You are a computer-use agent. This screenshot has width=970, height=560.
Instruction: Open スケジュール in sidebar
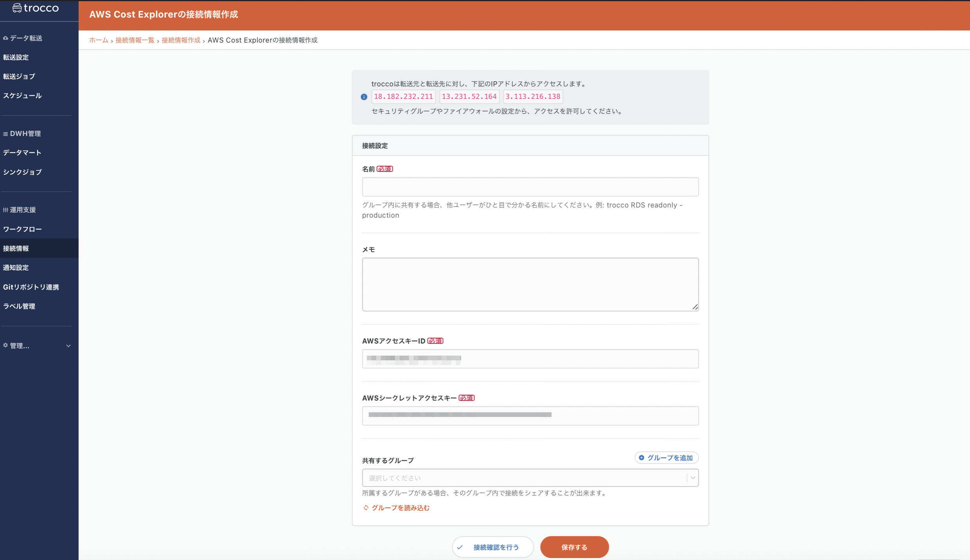22,96
